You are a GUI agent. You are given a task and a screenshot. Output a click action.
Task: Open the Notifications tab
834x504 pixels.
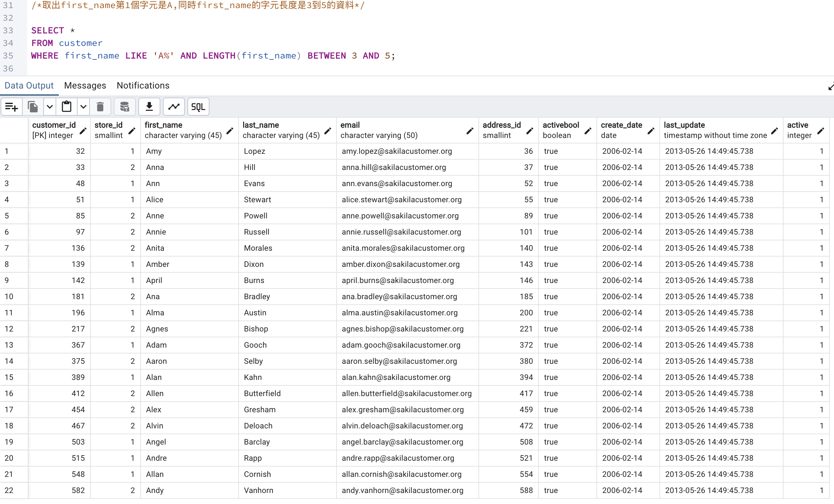point(143,86)
